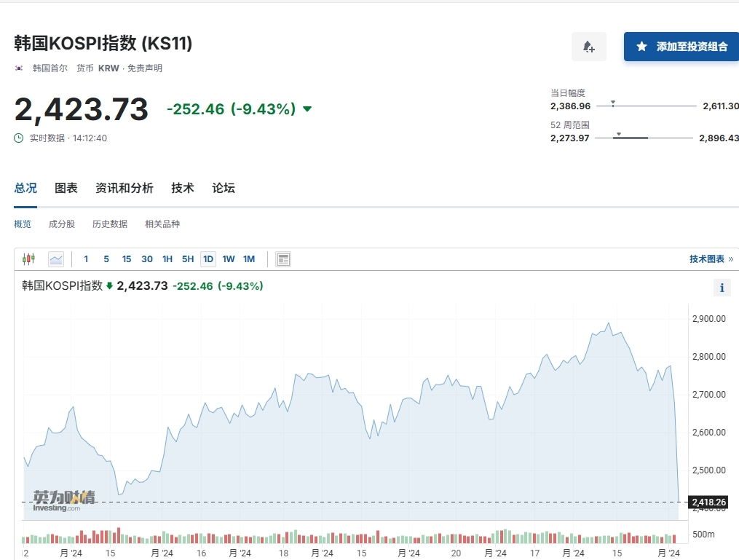The height and width of the screenshot is (560, 739).
Task: Set chart interval to 5 minutes
Action: coord(106,259)
